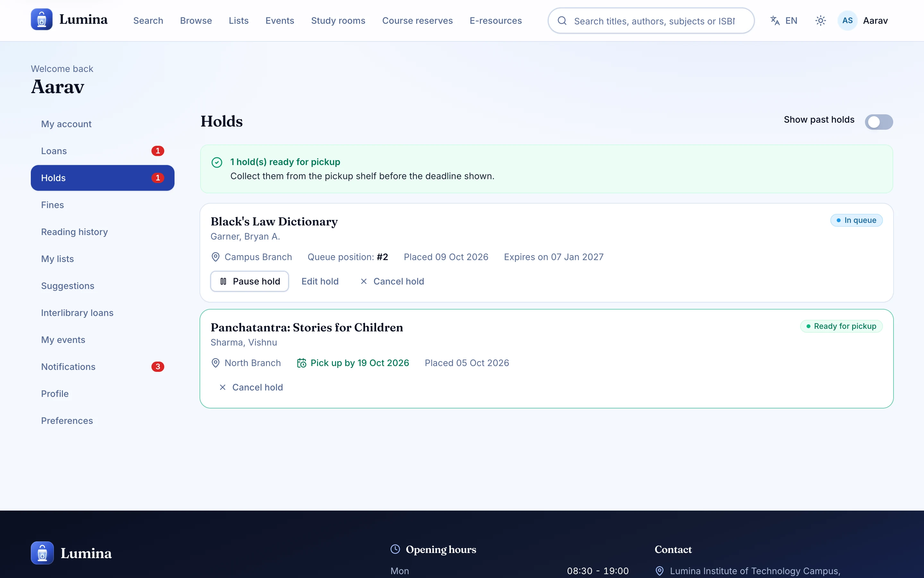Cancel hold on Black's Law Dictionary

tap(392, 281)
